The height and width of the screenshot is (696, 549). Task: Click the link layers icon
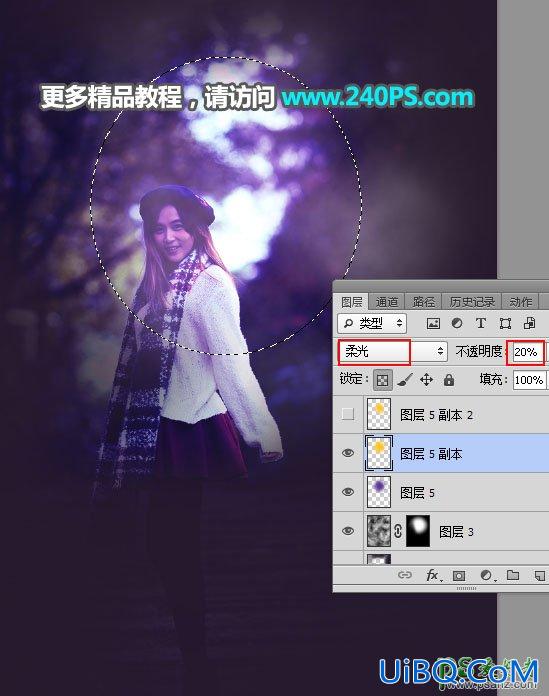click(x=404, y=575)
